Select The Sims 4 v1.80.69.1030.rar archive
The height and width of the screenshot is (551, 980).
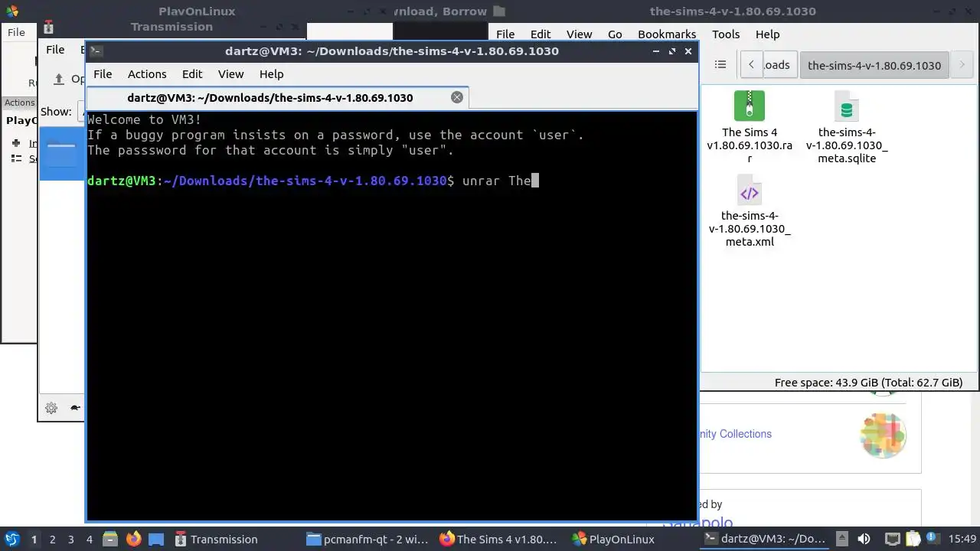750,127
